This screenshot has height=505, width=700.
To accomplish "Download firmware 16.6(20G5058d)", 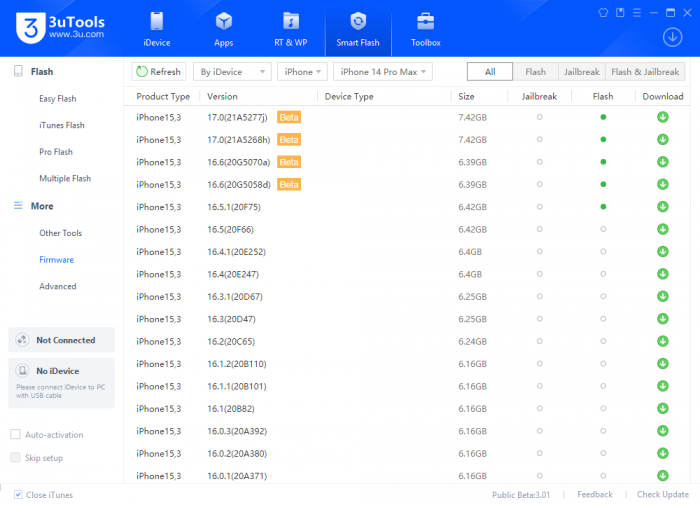I will coord(662,184).
